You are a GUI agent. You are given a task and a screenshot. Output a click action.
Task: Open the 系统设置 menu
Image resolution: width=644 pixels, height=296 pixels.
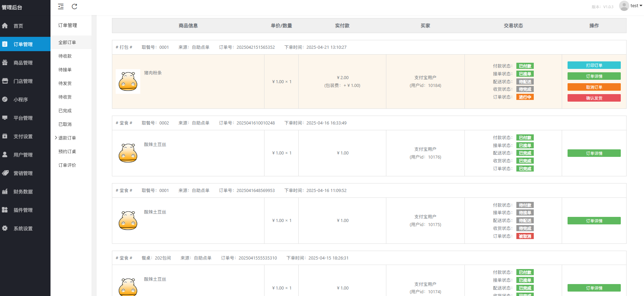[25, 228]
